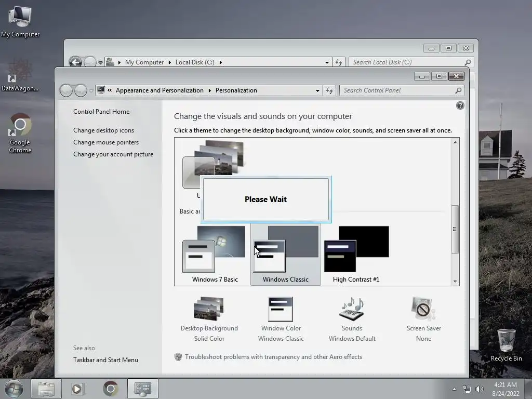Open recent pages dropdown in Personalization window
The height and width of the screenshot is (399, 532).
coord(91,91)
